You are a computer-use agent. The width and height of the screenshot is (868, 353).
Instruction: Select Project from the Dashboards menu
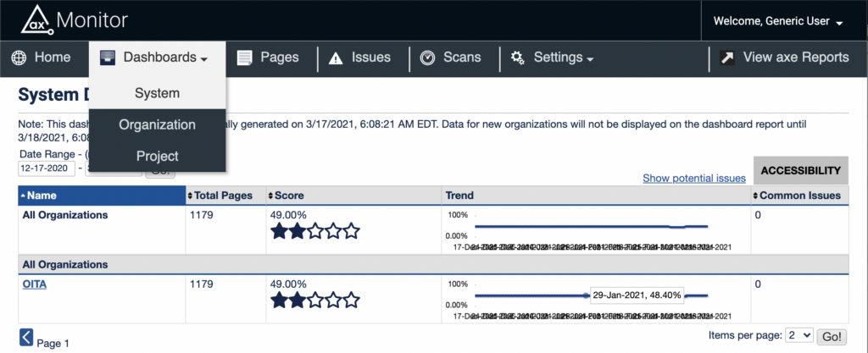pos(157,156)
